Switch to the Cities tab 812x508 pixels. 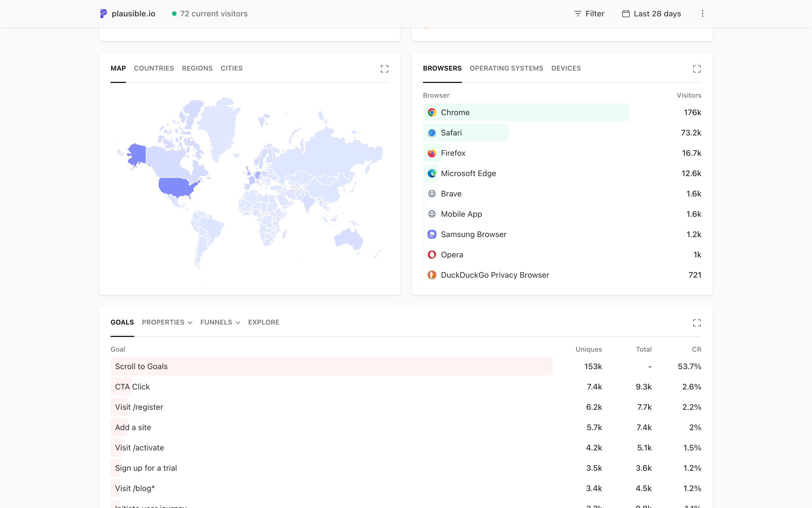pos(231,68)
